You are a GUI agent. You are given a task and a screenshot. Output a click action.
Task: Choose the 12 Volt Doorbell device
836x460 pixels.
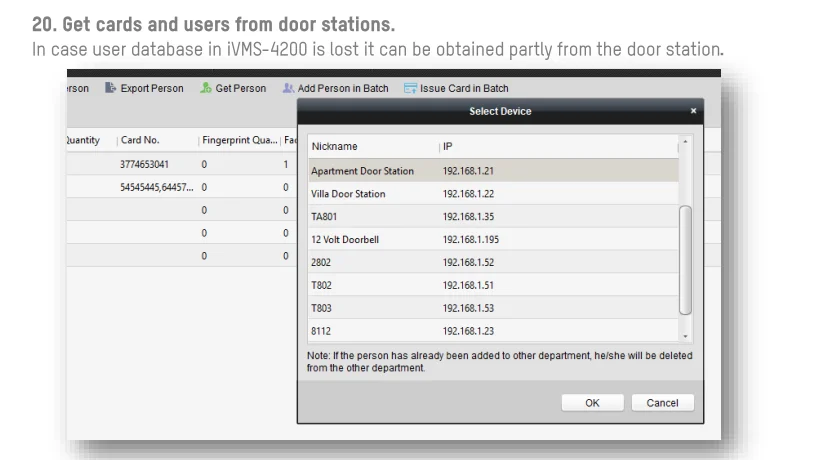click(493, 239)
